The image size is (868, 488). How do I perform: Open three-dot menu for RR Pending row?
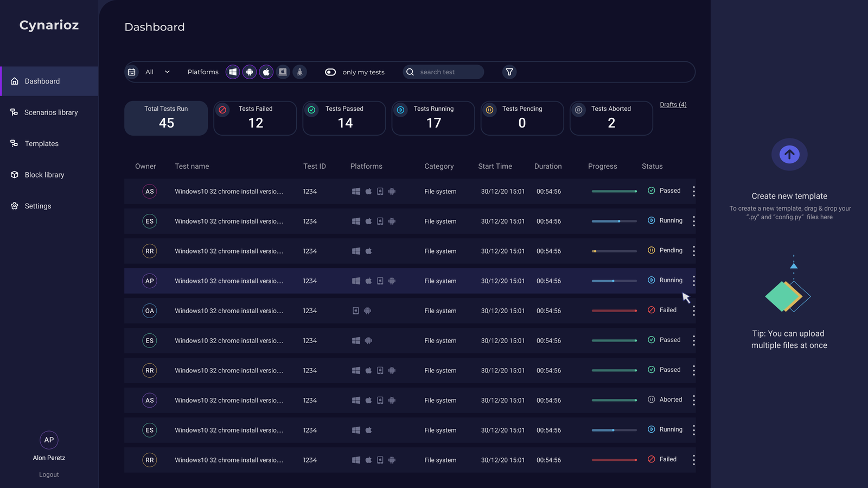pos(693,251)
